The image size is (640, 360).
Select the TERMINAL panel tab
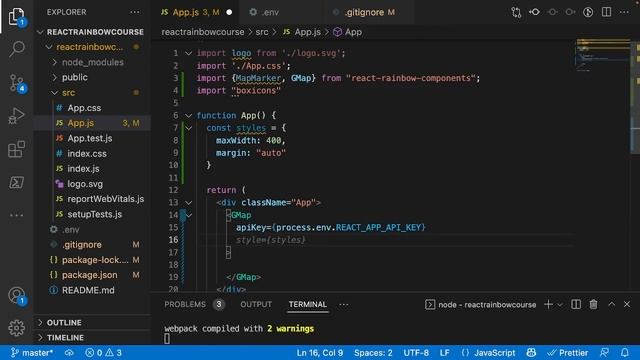308,304
